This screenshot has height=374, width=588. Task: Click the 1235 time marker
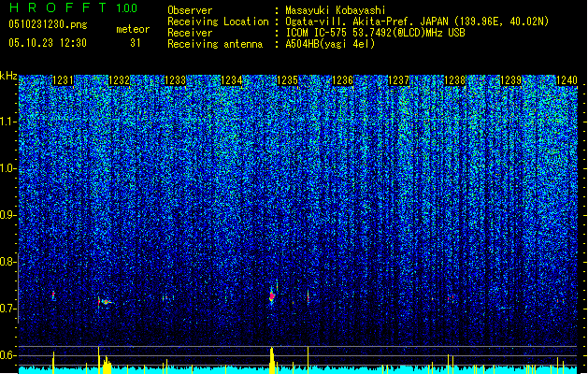(287, 80)
